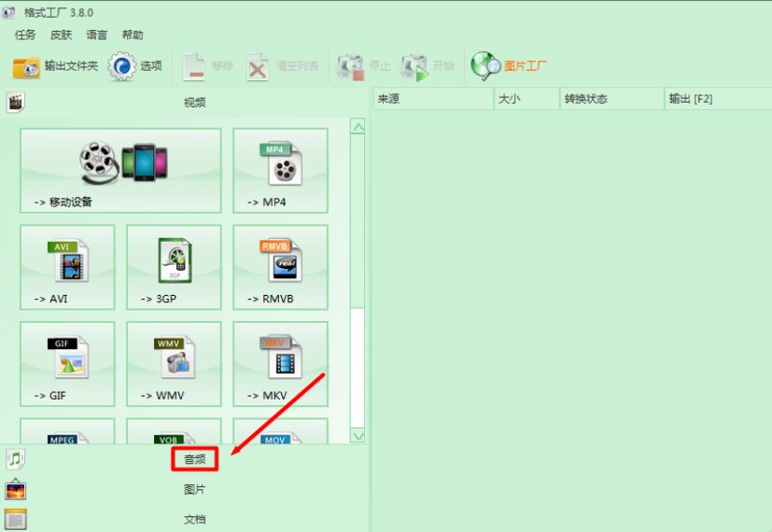Choose the 3GP conversion tile
This screenshot has height=532, width=772.
pyautogui.click(x=174, y=267)
